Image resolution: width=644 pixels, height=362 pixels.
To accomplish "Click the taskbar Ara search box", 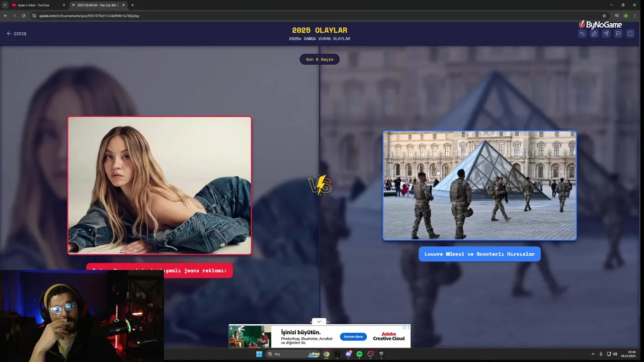I will pos(292,354).
